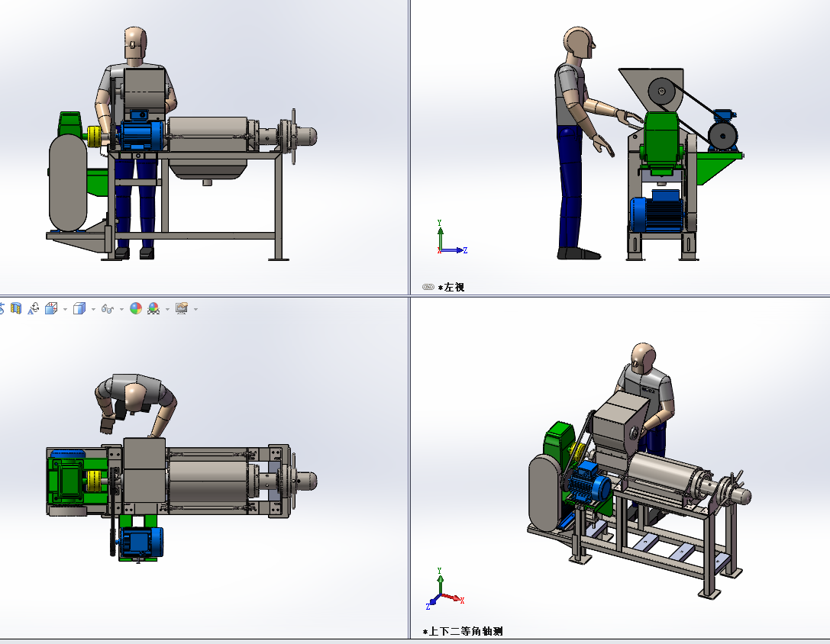The height and width of the screenshot is (644, 830).
Task: Click the Apply Scene icon
Action: click(153, 308)
